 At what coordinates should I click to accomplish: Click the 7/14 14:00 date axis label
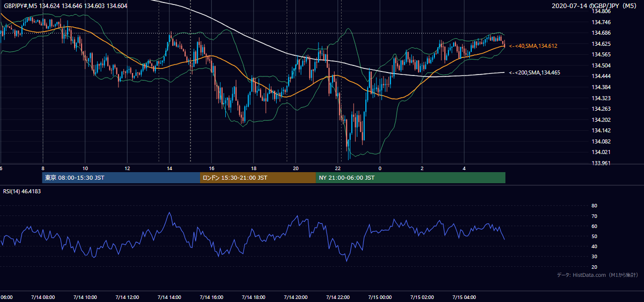169,297
